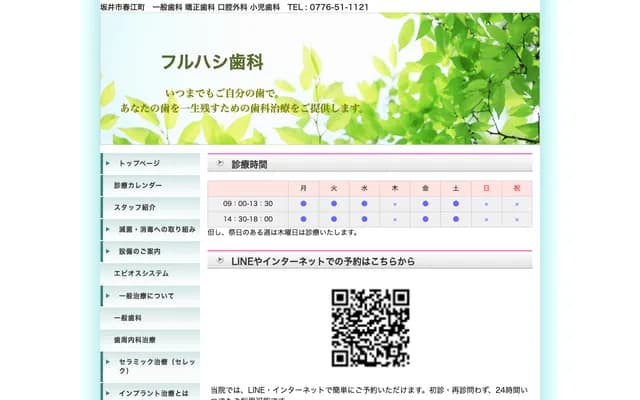Click the note about 木曜日 below the table

click(283, 232)
